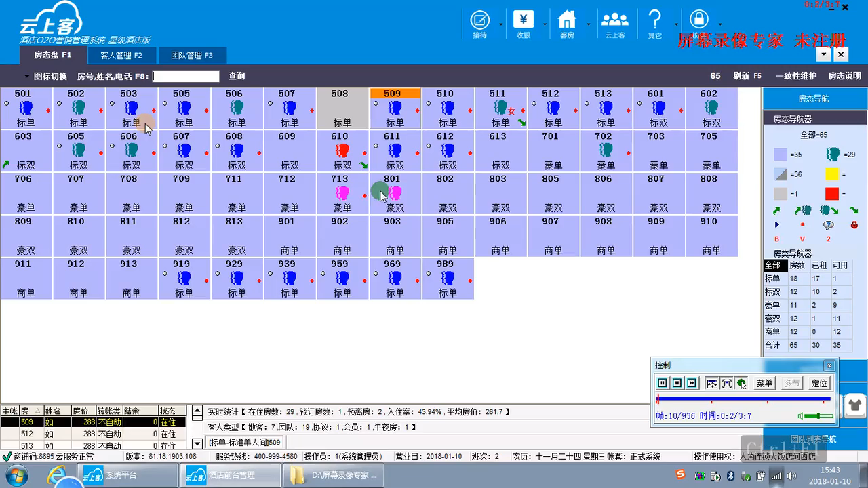Select room 989 guest icon

tap(448, 278)
